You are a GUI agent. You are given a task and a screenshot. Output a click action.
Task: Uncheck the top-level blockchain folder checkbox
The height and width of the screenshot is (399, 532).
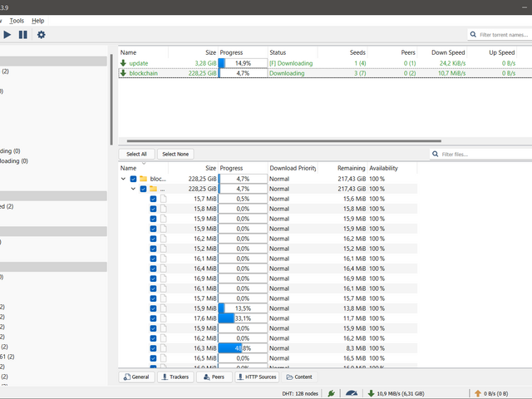(133, 179)
